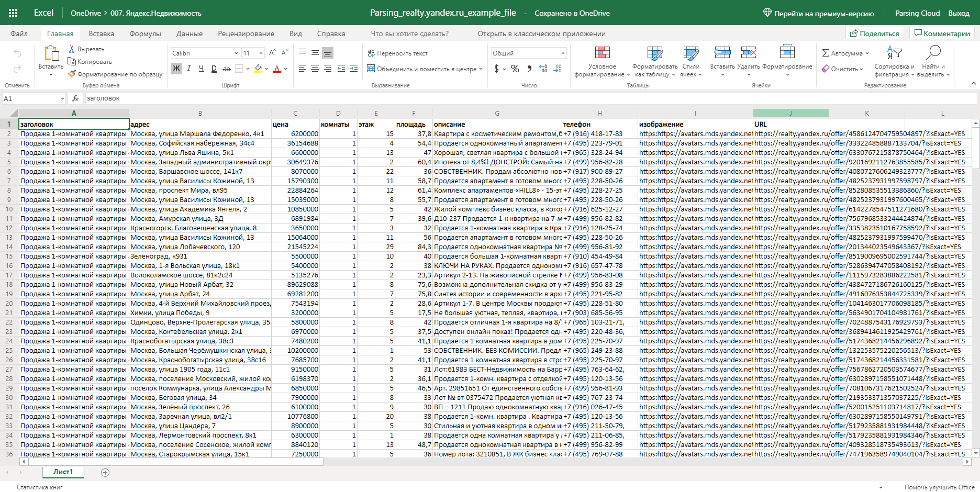Open the app launcher grid icon
980x492 pixels.
coord(13,13)
